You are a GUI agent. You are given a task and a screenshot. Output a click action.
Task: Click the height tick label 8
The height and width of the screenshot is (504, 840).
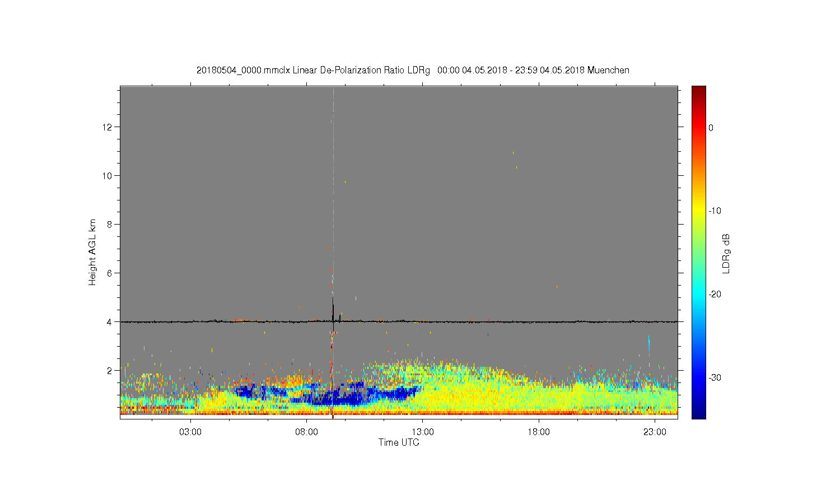[110, 225]
